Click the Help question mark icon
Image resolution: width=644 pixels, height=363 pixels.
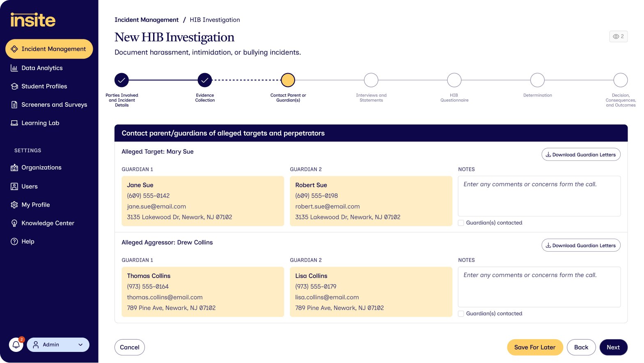pos(14,241)
